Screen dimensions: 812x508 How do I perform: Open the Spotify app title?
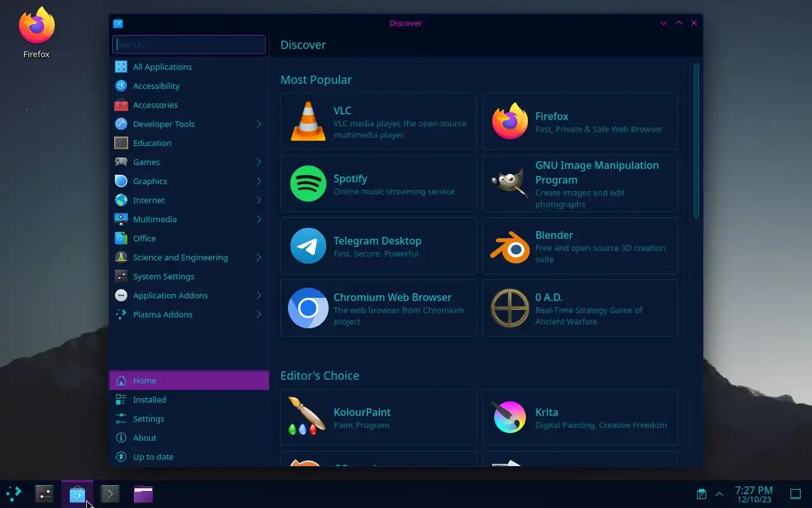tap(350, 178)
